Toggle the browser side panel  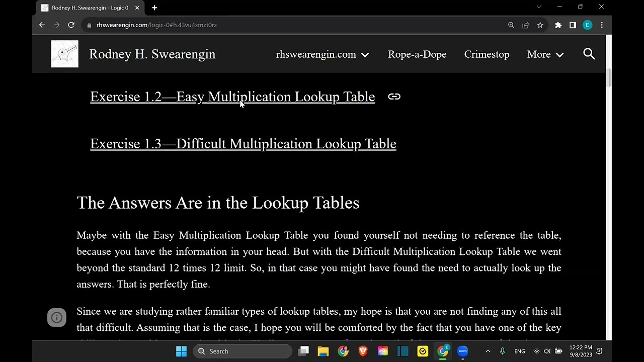pyautogui.click(x=573, y=25)
